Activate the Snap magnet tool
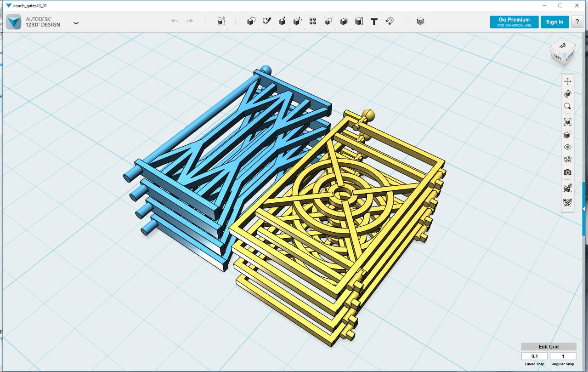This screenshot has height=372, width=588. click(390, 21)
